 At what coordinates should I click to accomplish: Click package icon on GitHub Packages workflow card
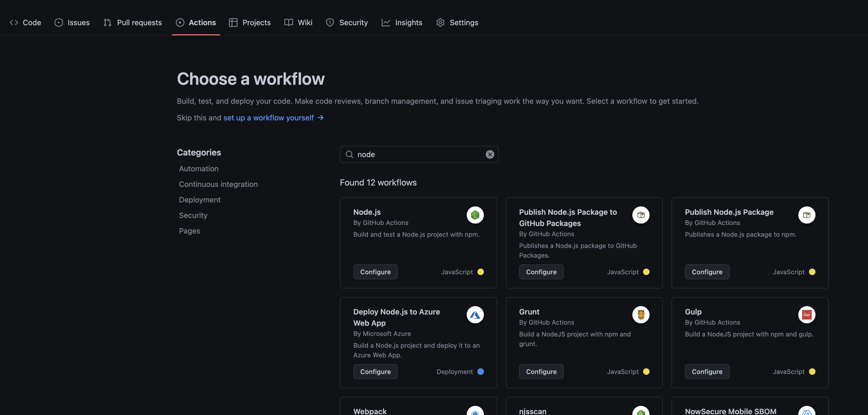(641, 214)
